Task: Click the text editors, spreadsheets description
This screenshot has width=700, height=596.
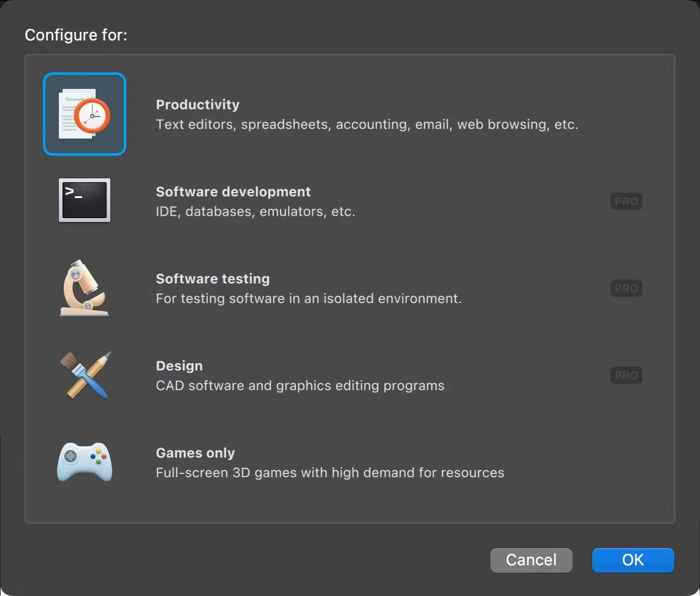Action: pos(367,124)
